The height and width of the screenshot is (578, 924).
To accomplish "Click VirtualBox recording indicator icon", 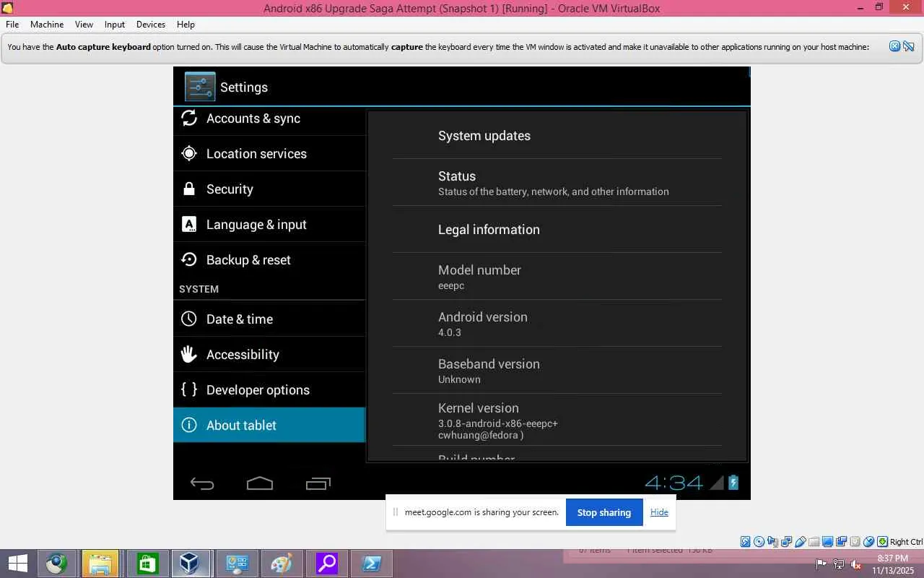I will click(x=842, y=542).
